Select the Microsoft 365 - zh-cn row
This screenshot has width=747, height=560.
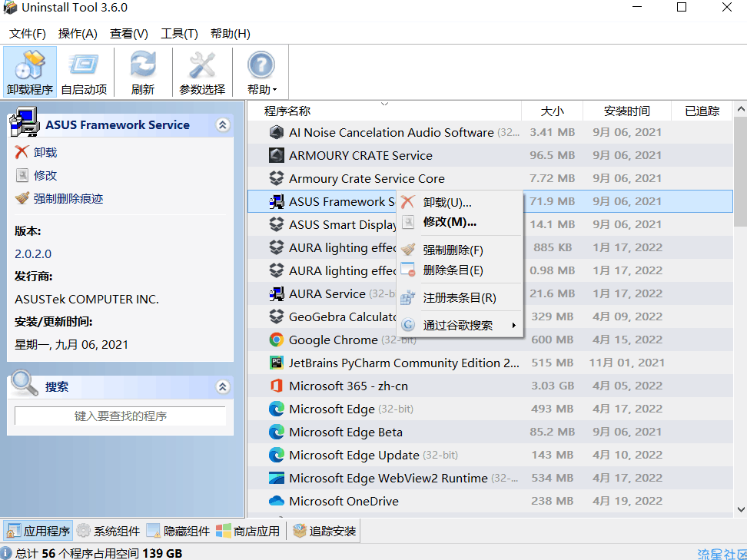(490, 386)
